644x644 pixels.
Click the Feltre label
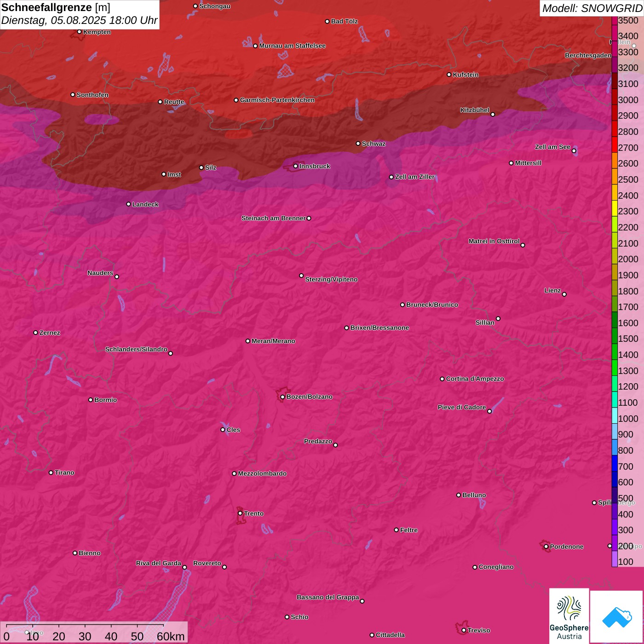tap(409, 530)
